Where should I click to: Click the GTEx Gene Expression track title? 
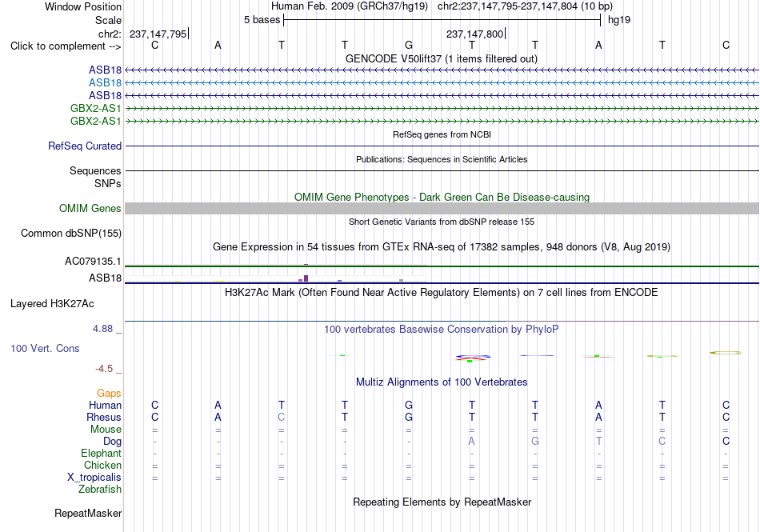click(442, 246)
